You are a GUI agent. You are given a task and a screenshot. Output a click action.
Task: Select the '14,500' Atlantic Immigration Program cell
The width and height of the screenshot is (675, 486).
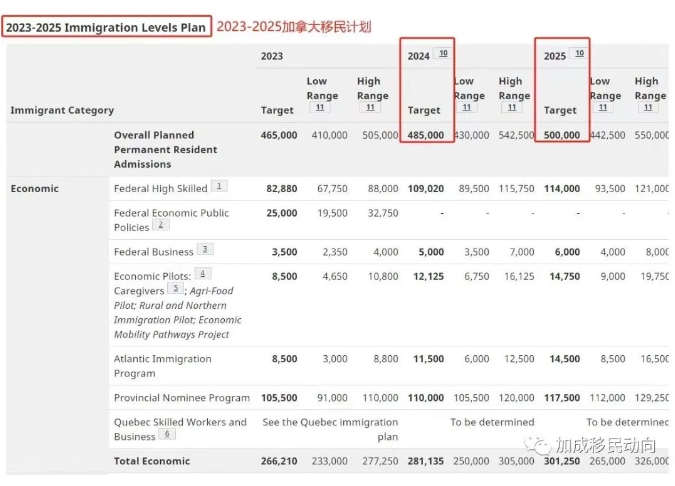[x=565, y=359]
